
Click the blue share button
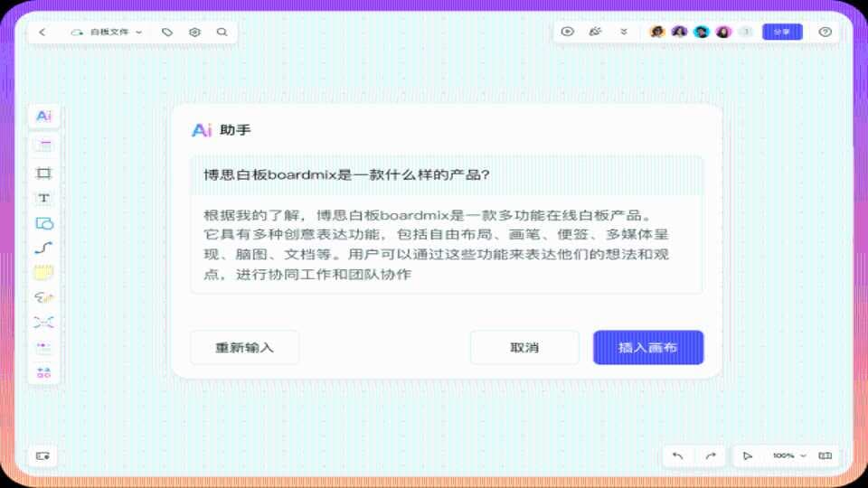tap(782, 33)
